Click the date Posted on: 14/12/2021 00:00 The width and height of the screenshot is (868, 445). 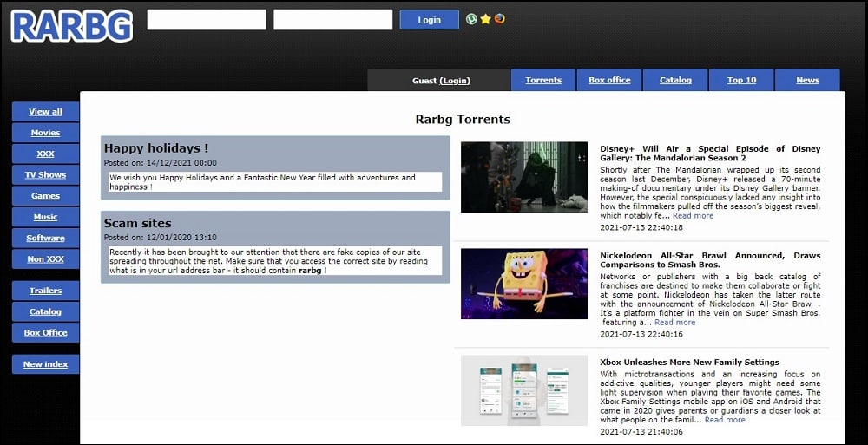(161, 163)
